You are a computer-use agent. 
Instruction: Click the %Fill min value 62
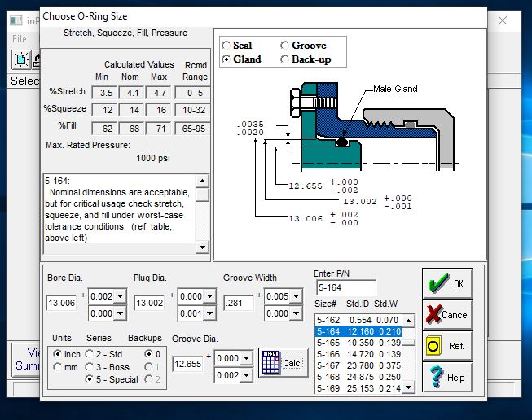tap(106, 129)
